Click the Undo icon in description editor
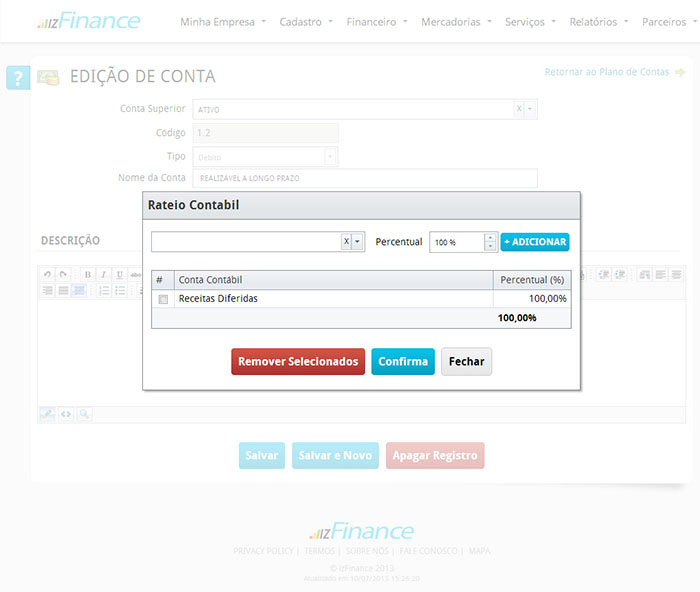 coord(47,274)
